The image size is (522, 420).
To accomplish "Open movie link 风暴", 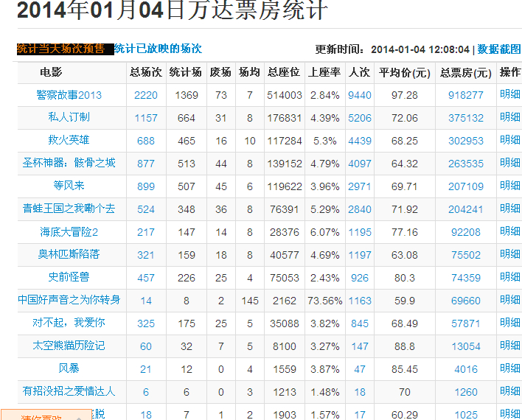I will pyautogui.click(x=69, y=368).
